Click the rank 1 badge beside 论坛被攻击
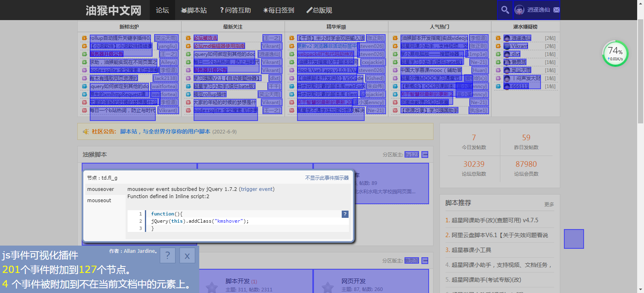Screen dimensions: 644x293 [188, 38]
